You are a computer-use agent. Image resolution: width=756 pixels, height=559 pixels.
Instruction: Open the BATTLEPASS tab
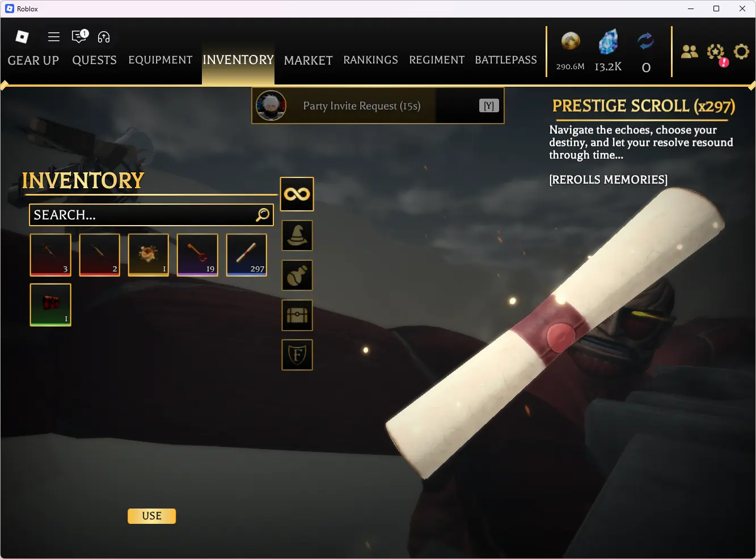coord(506,60)
